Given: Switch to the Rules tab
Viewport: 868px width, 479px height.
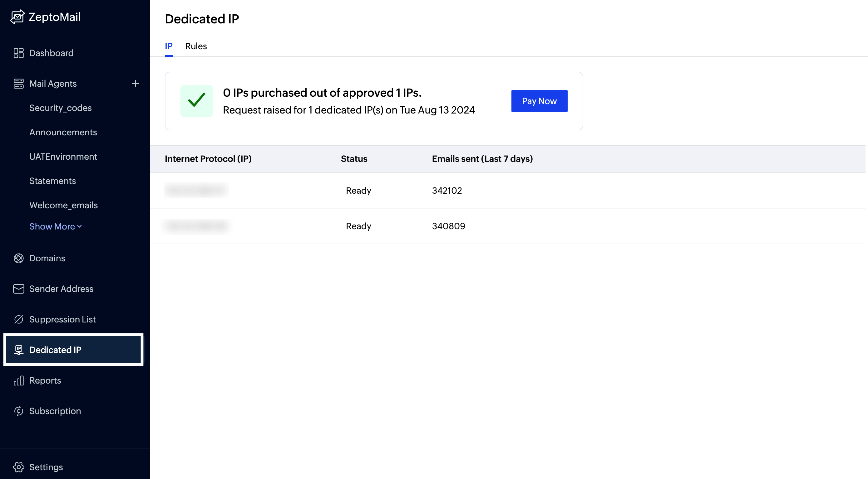Looking at the screenshot, I should pos(196,46).
